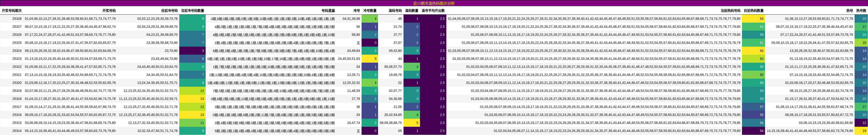This screenshot has height=135, width=868.
Task: Click hot count cell 62 in row 25321
Action: click(x=754, y=75)
